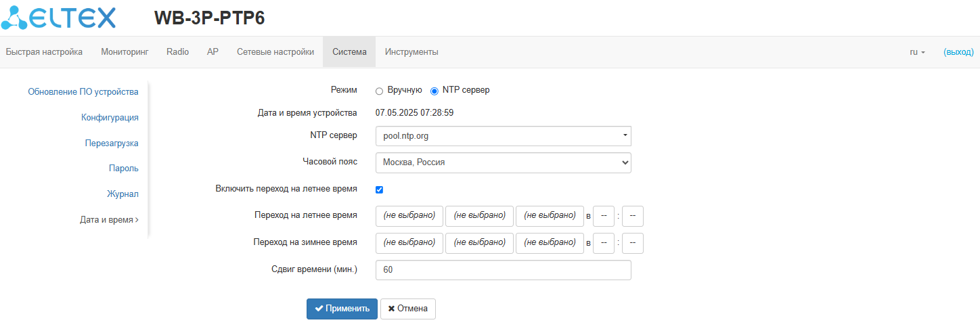Select the Вручную radio button
This screenshot has height=333, width=980.
[379, 91]
